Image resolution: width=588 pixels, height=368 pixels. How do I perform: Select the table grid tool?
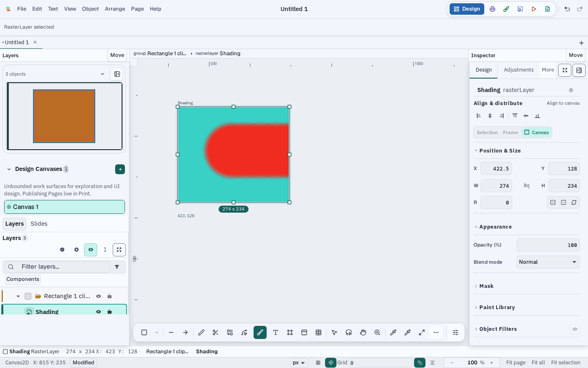tap(318, 332)
